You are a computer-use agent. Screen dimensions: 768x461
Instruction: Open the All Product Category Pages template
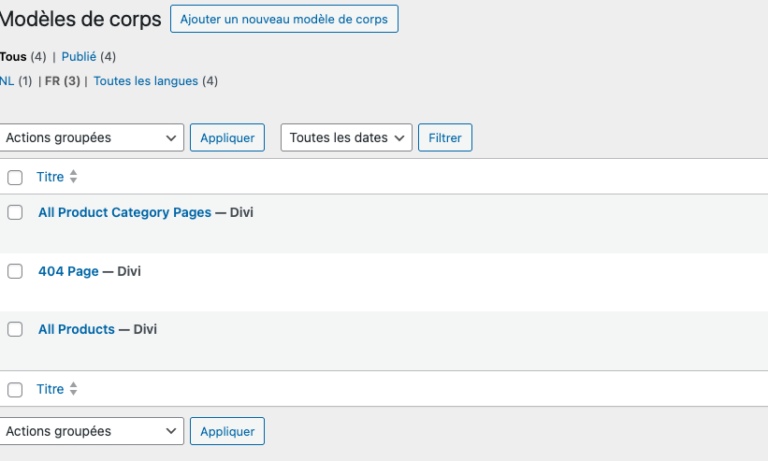pyautogui.click(x=125, y=212)
